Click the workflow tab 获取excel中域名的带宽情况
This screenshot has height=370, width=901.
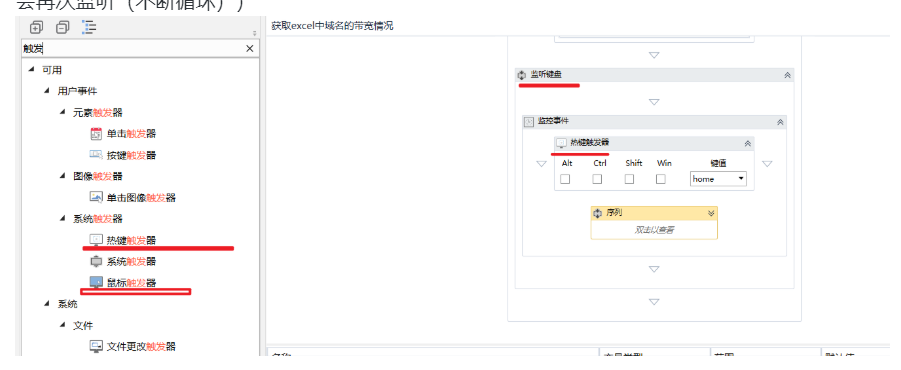[x=332, y=26]
